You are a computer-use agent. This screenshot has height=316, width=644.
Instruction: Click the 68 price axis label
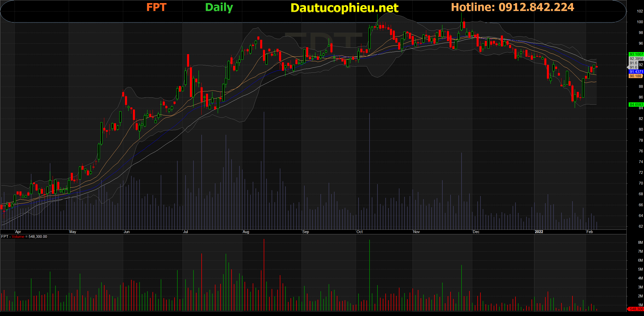click(x=641, y=194)
